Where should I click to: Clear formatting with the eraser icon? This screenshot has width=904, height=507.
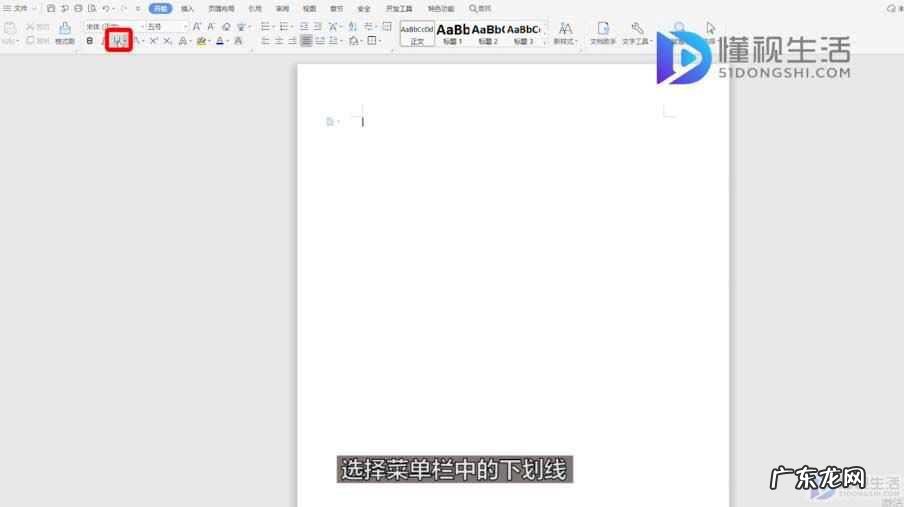click(226, 27)
